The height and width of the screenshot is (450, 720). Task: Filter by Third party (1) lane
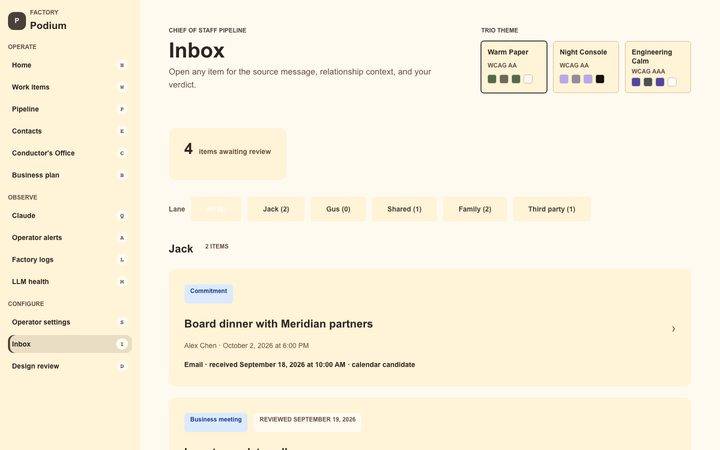[551, 209]
